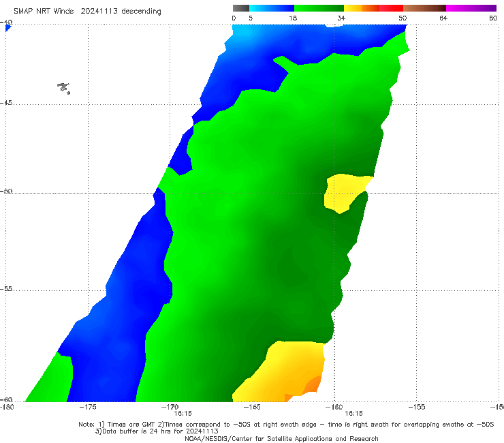The image size is (504, 443).
Task: Click the 'Data buffer is 24 hrs' note
Action: click(x=157, y=431)
